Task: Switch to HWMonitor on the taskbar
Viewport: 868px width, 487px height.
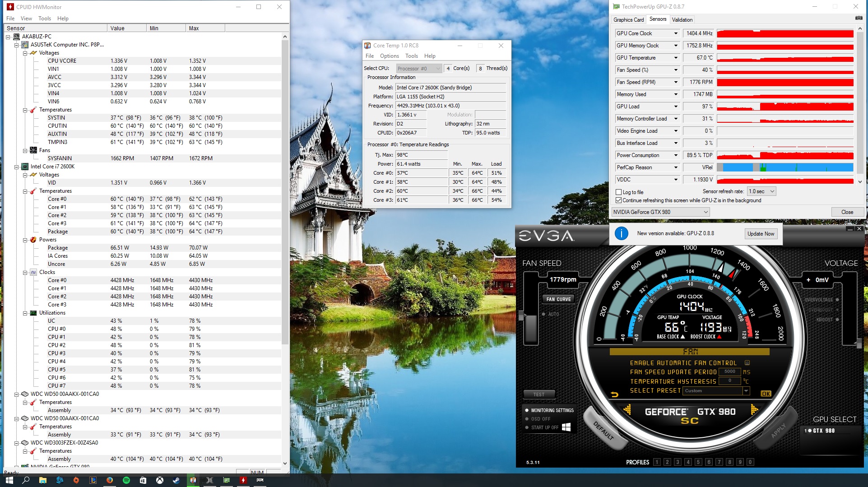Action: click(x=243, y=480)
